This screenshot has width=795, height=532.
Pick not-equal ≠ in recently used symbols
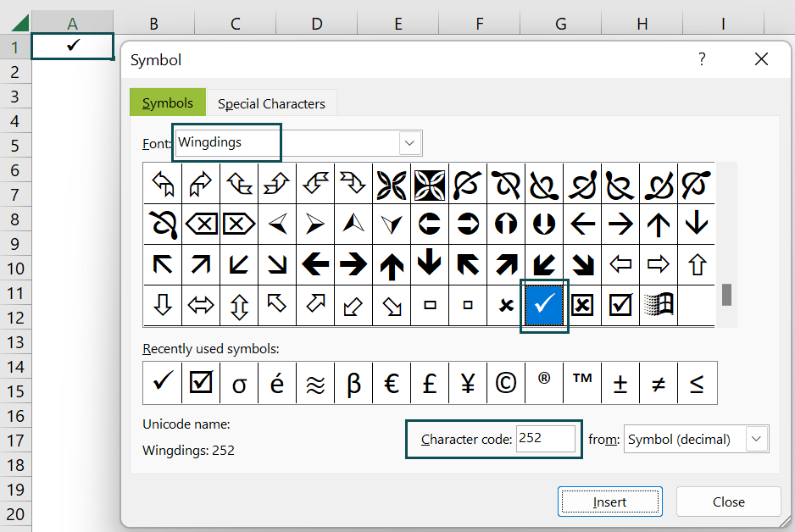pos(658,383)
